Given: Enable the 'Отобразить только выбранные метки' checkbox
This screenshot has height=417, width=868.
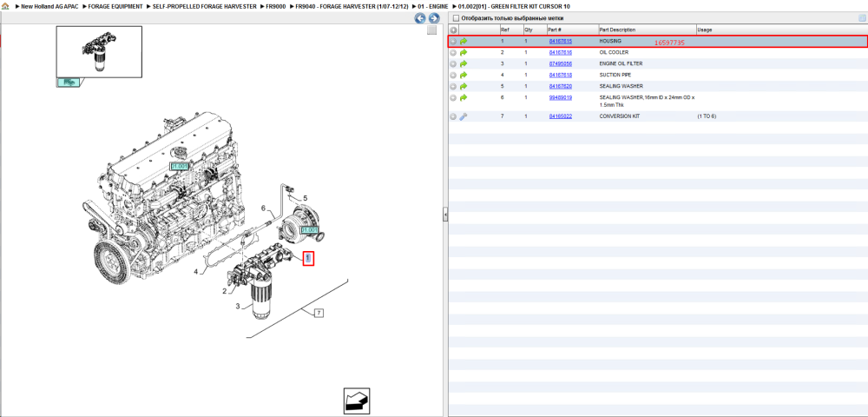Looking at the screenshot, I should coord(456,18).
